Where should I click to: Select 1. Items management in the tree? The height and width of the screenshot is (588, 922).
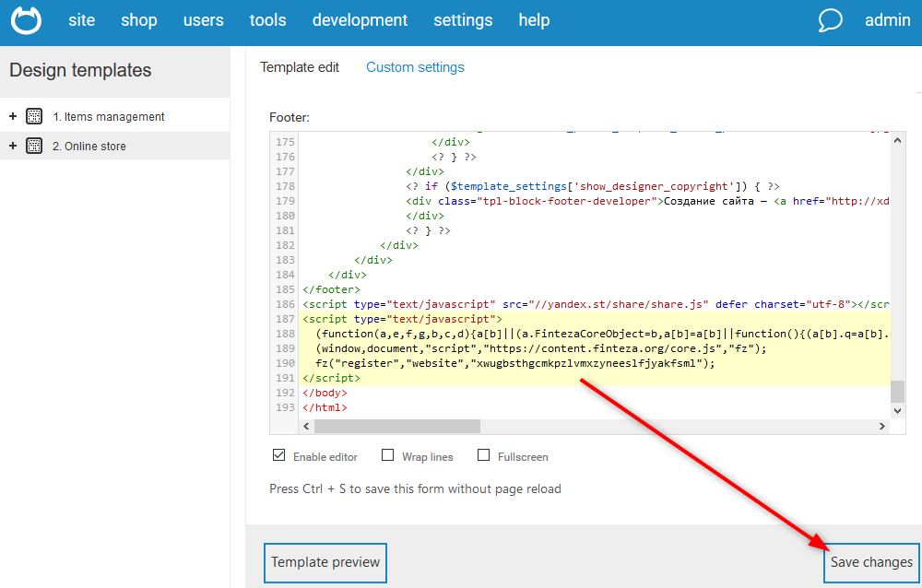coord(108,117)
